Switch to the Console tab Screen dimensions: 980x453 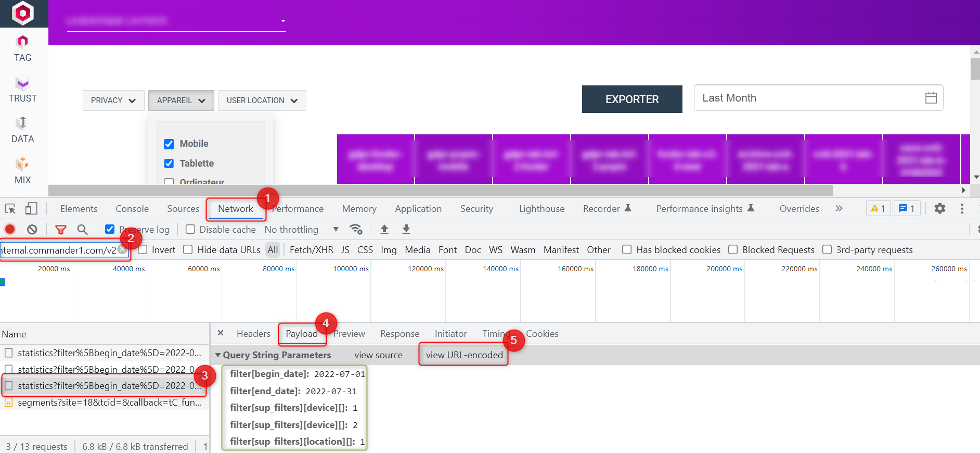132,209
